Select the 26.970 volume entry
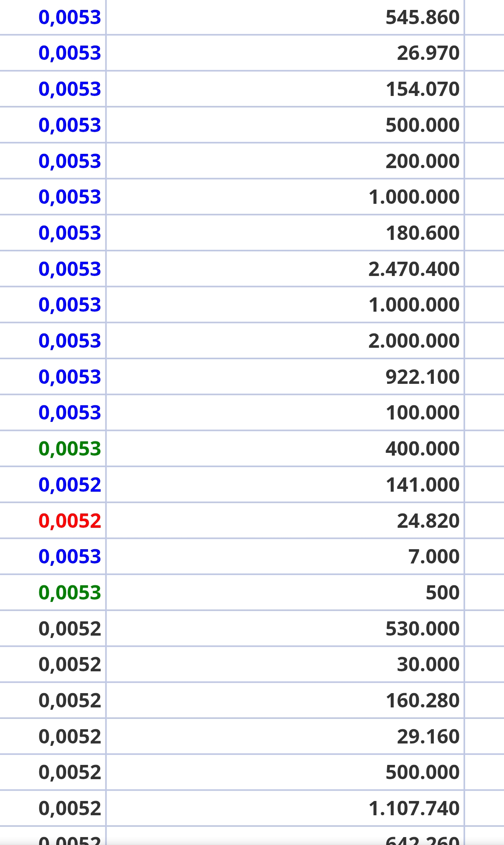 coord(428,53)
